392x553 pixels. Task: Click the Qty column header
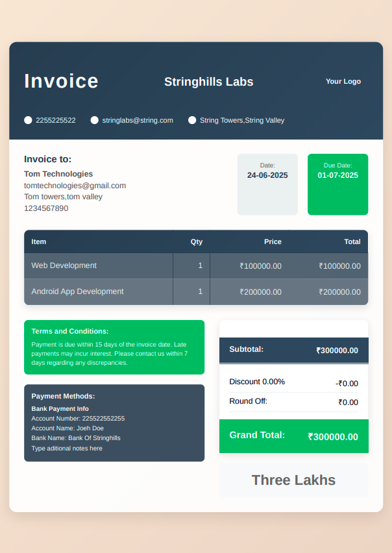(x=196, y=241)
